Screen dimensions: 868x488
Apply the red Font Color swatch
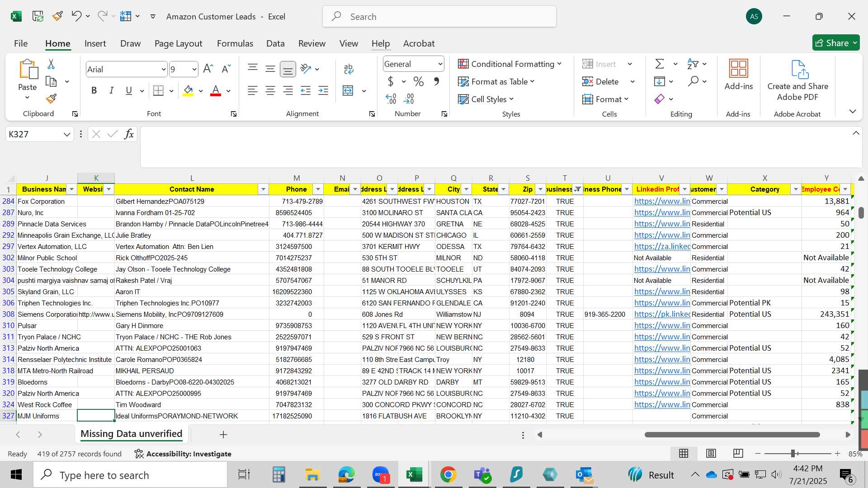click(x=216, y=90)
